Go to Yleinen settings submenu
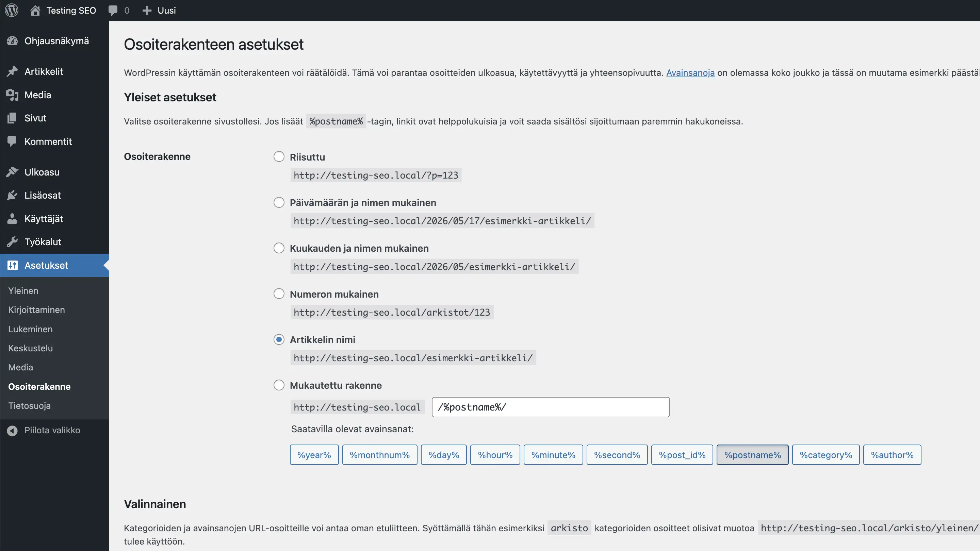The image size is (980, 551). pos(23,290)
